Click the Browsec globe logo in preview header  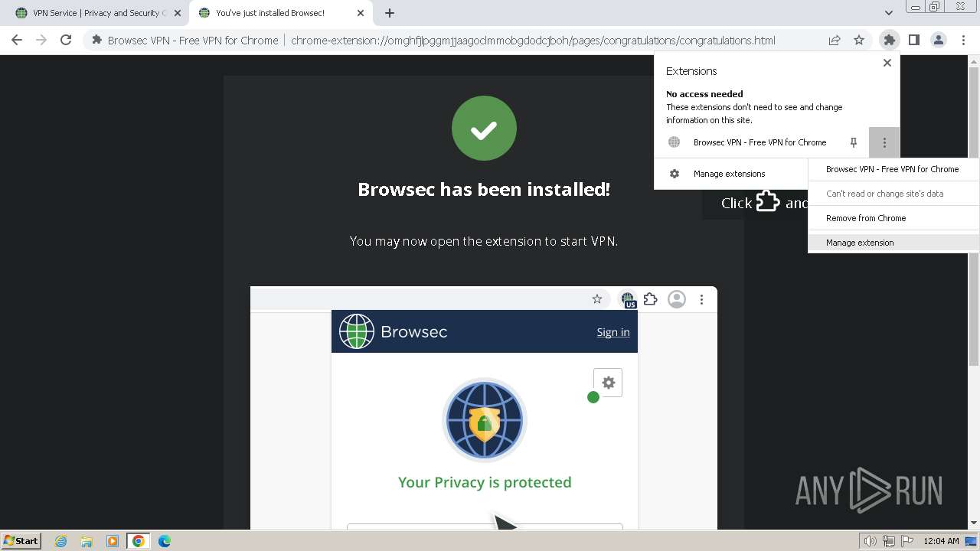(357, 331)
